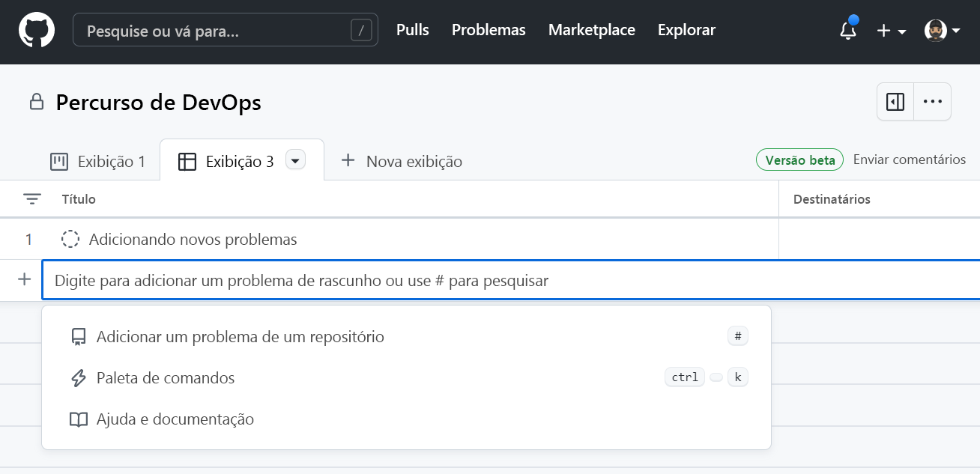Click the lock icon beside project name

[35, 102]
